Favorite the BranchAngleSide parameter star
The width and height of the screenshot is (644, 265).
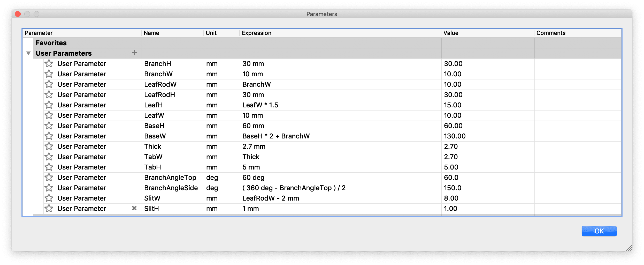point(49,188)
